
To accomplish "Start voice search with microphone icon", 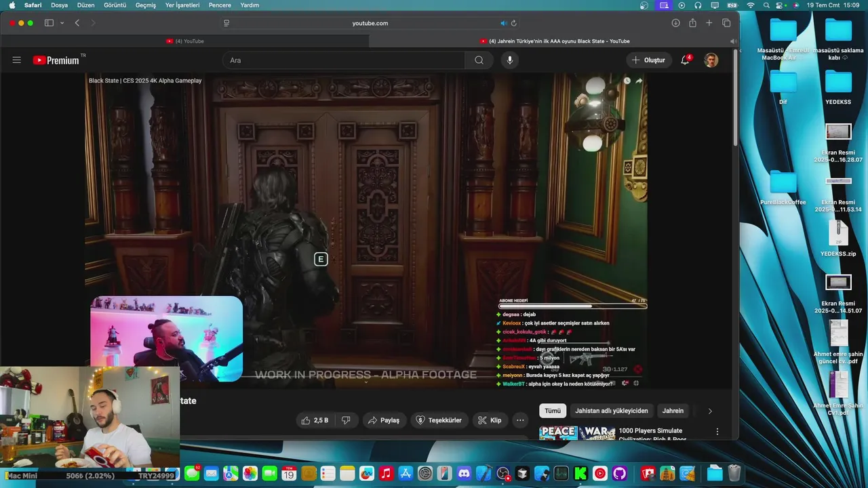I will point(509,60).
